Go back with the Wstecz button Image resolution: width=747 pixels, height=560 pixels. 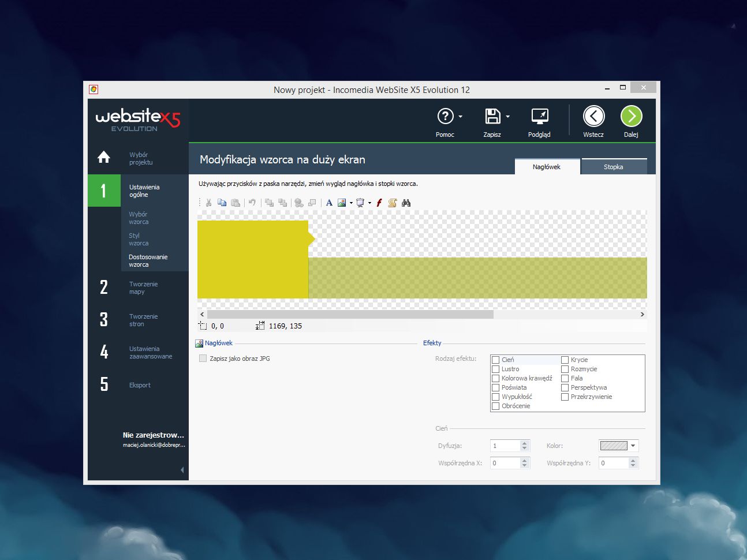(x=593, y=116)
